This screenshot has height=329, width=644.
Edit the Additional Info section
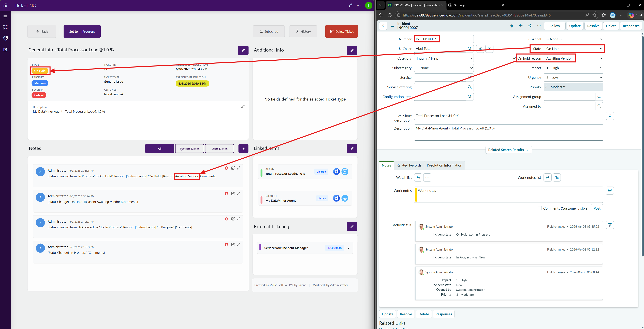pyautogui.click(x=352, y=50)
